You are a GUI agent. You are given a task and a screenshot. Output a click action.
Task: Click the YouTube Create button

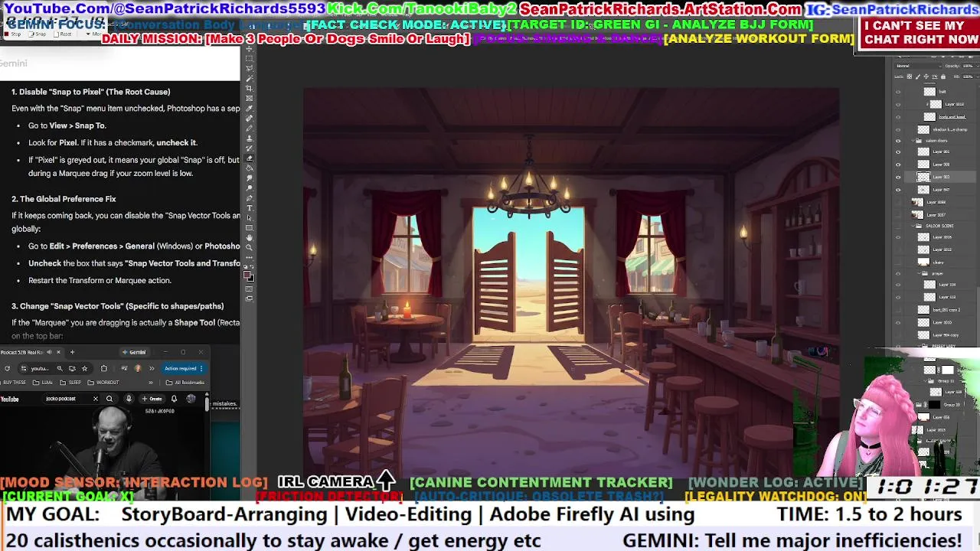152,399
